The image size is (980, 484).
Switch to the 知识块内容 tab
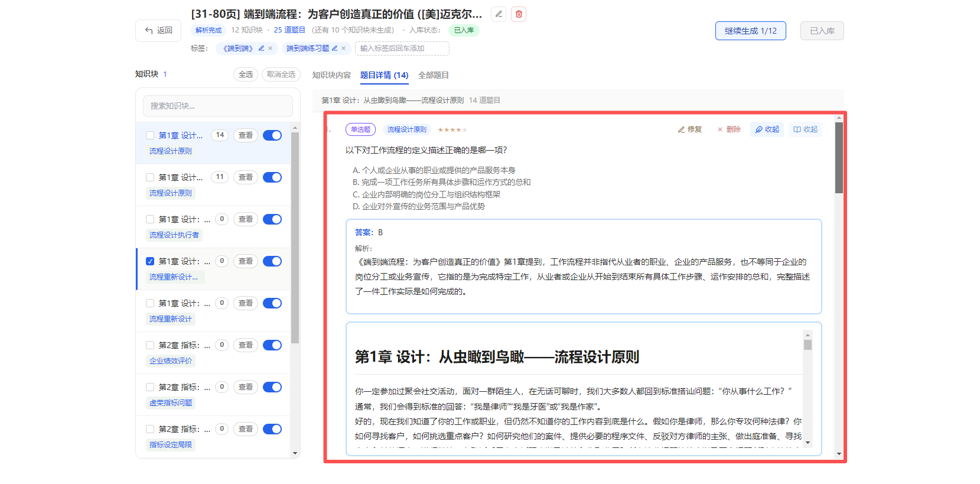click(x=331, y=75)
